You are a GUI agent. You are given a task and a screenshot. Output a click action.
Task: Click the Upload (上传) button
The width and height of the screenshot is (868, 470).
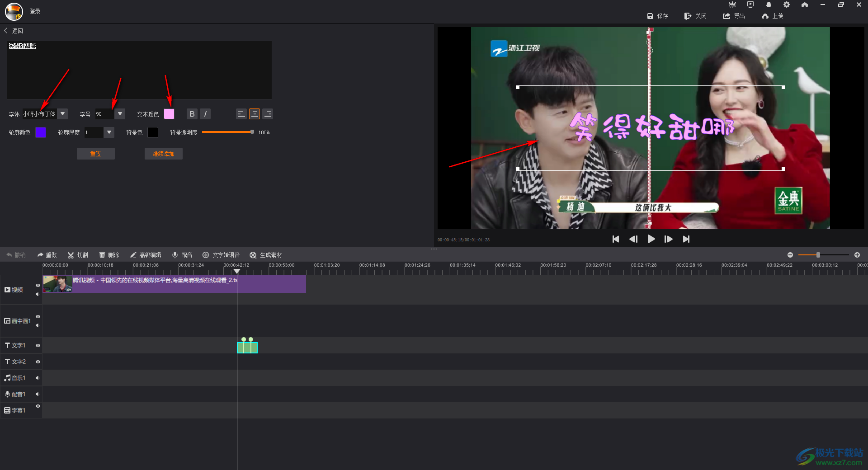click(772, 16)
